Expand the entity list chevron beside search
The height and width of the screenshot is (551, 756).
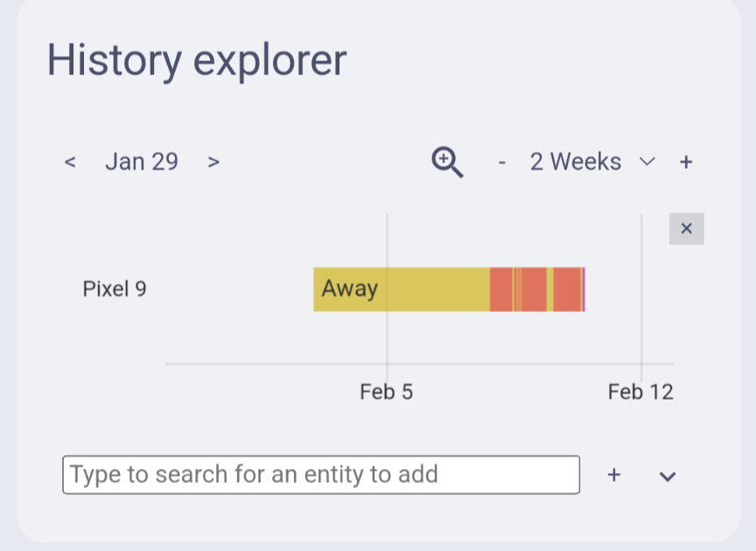click(668, 476)
